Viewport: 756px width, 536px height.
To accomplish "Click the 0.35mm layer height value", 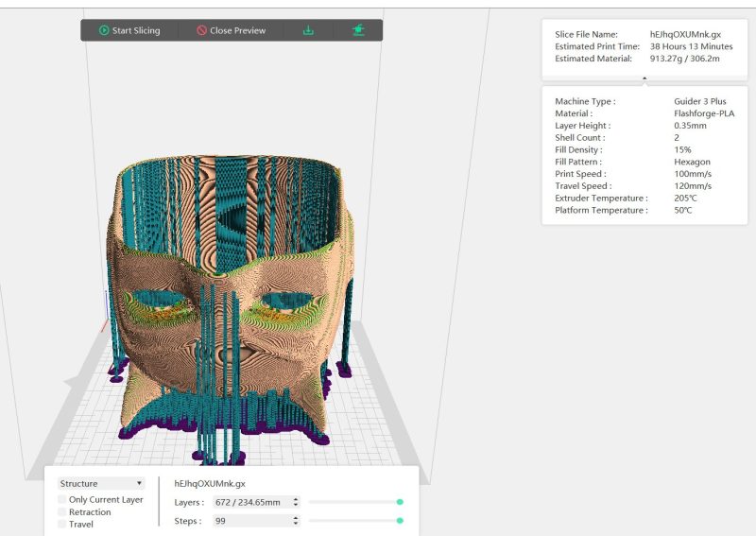I will (690, 126).
